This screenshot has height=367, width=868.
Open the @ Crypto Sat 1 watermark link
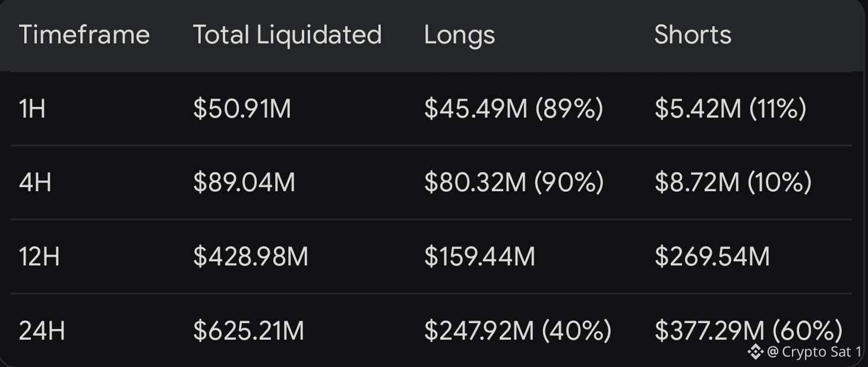click(x=814, y=352)
